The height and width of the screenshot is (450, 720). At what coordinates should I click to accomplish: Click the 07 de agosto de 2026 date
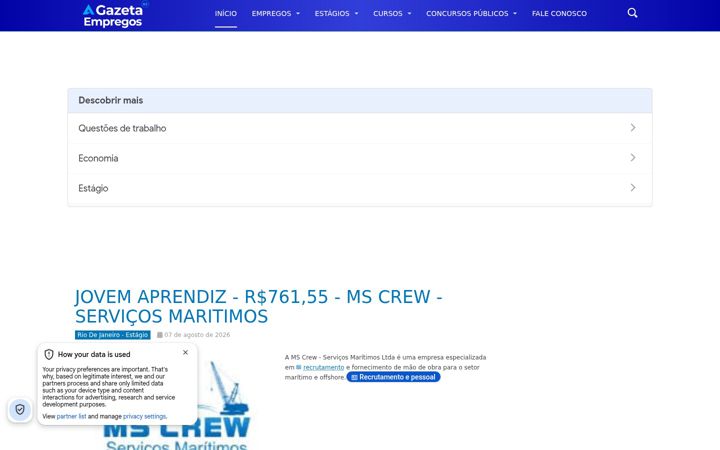tap(197, 335)
